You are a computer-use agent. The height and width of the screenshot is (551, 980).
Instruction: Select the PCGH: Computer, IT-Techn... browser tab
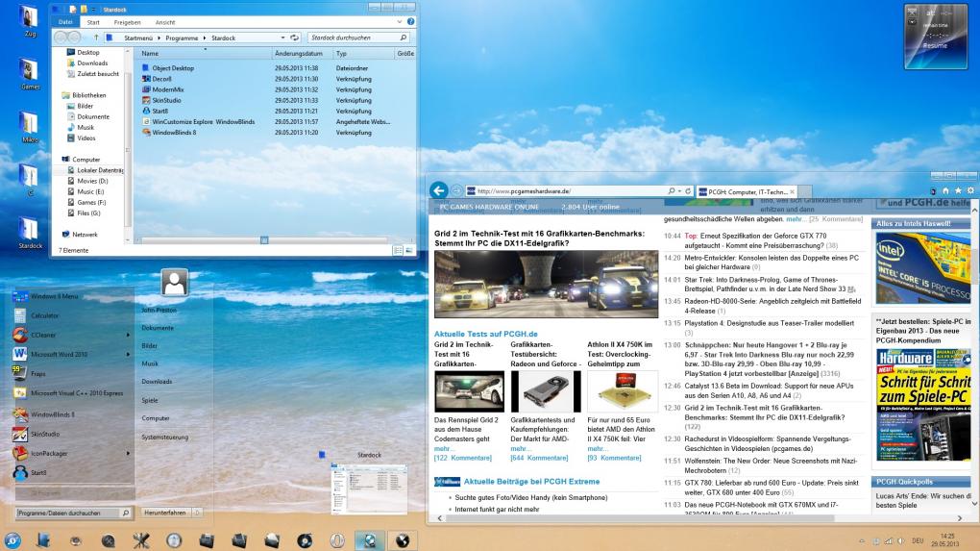746,192
